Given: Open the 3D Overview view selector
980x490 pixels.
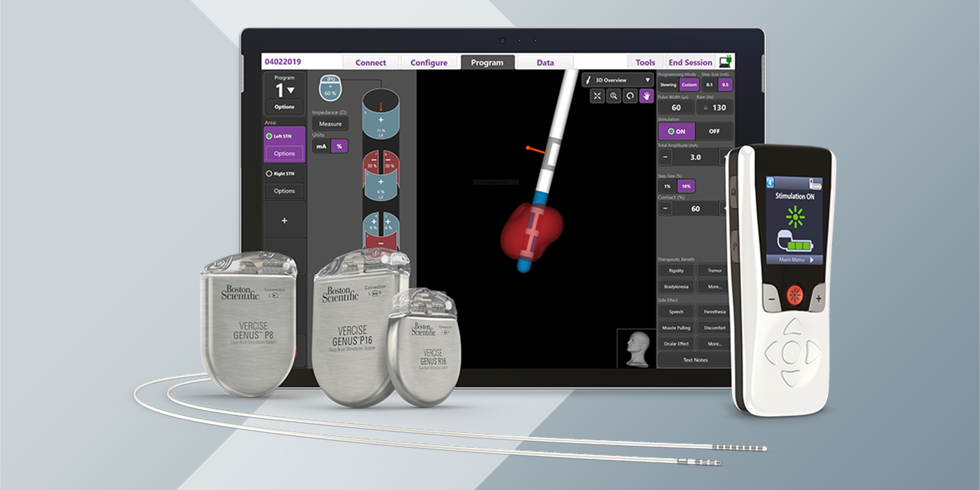Looking at the screenshot, I should [x=617, y=80].
